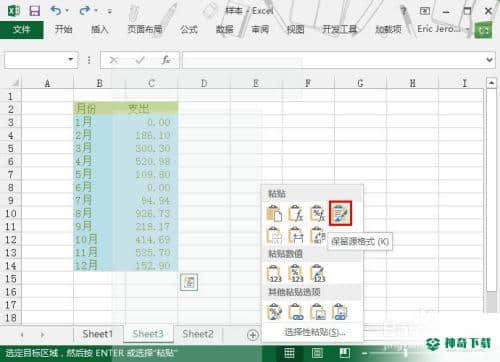Click the Insert Function fx icon

pyautogui.click(x=166, y=60)
